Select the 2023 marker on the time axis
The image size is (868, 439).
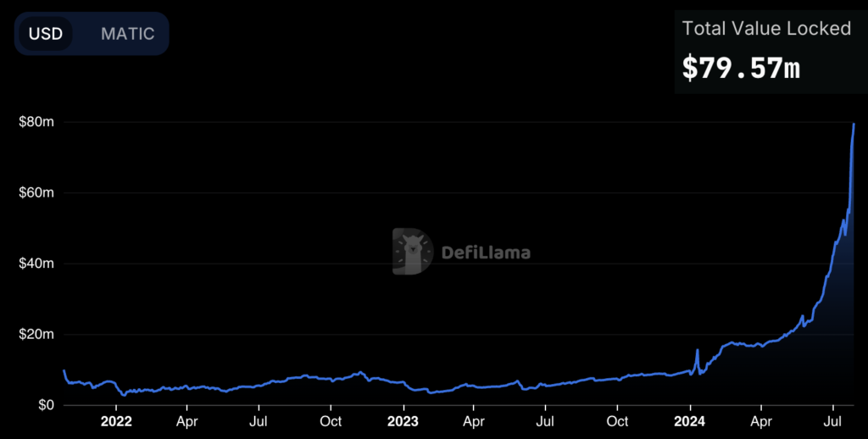tap(403, 420)
